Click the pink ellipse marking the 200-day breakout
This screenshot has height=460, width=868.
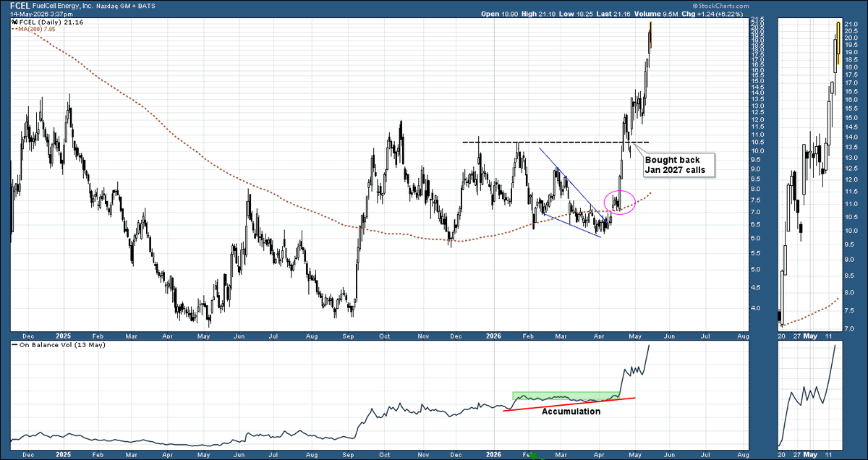click(x=619, y=201)
